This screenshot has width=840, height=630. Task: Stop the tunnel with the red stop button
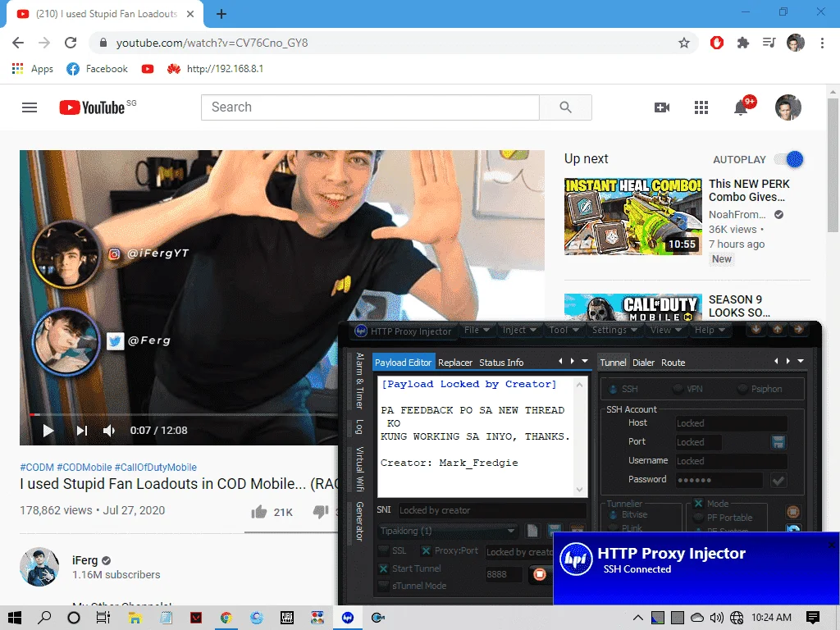click(x=540, y=575)
